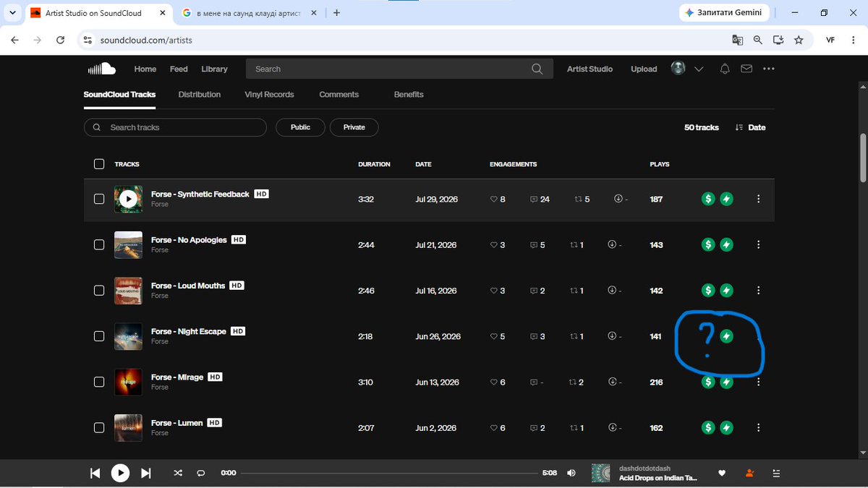Bookmark the page with the star icon

pos(799,40)
